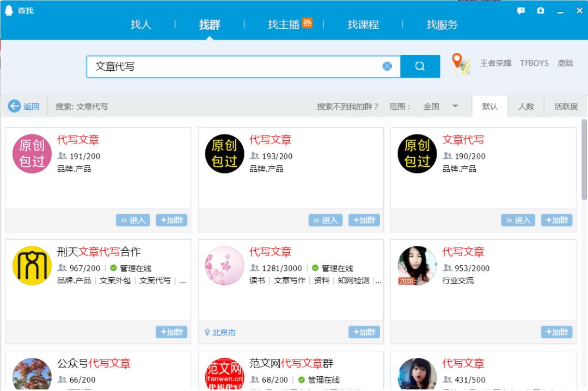Click the 资料 tag
588x391 pixels.
pyautogui.click(x=321, y=281)
